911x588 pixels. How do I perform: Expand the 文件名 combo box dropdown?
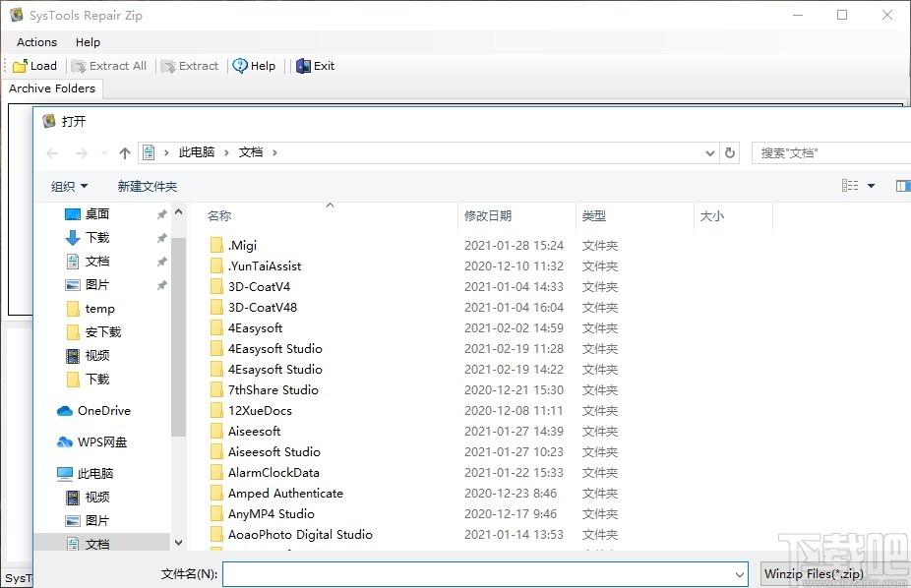[740, 574]
